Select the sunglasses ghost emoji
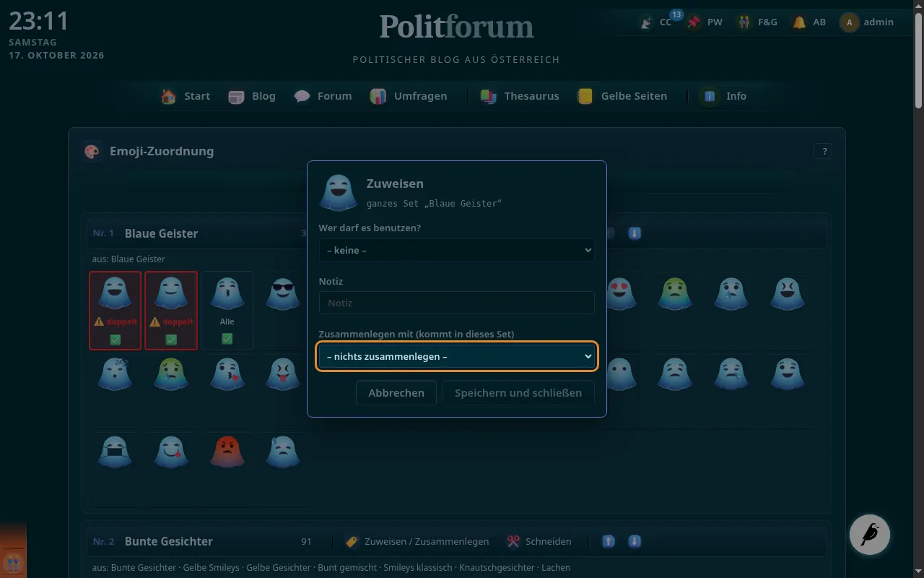This screenshot has width=924, height=578. click(282, 293)
